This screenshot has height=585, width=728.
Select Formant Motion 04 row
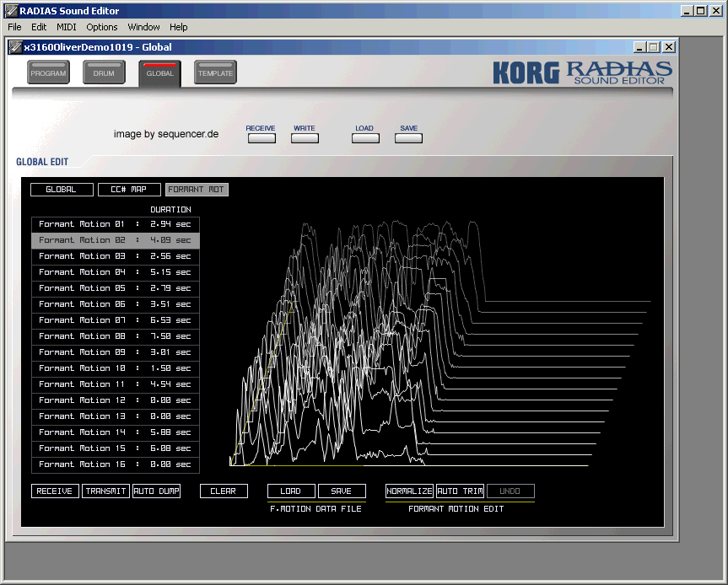[x=116, y=272]
